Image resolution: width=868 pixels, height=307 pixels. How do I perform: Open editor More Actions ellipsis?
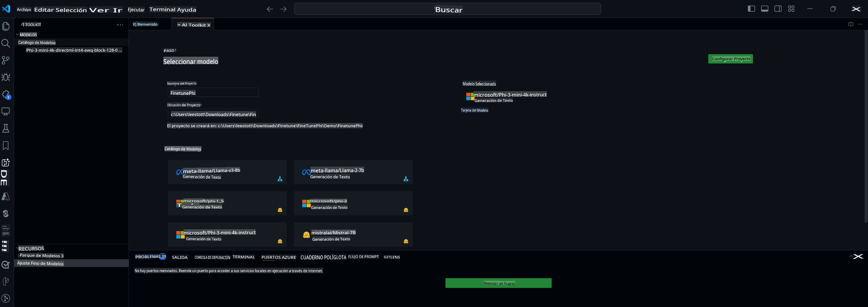tap(860, 24)
